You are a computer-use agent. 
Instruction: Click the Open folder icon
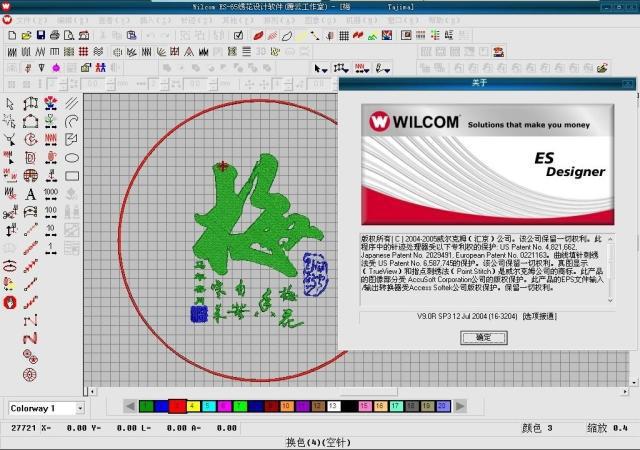[x=27, y=36]
